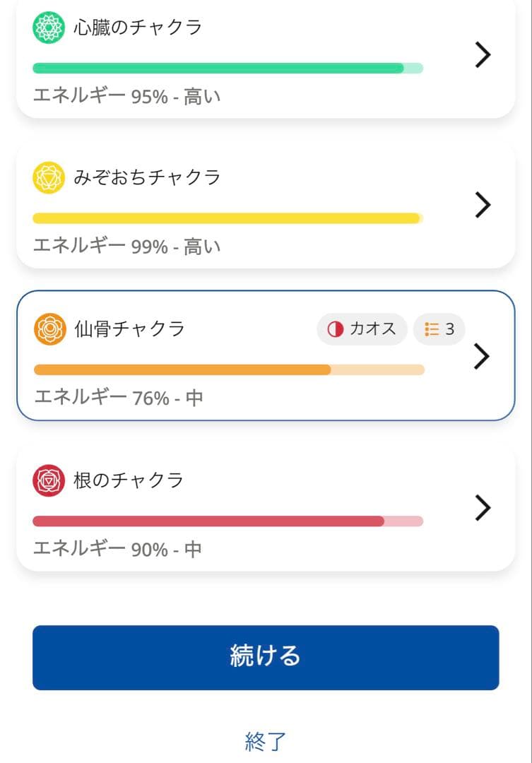Open 根のチャクラ chevron arrow
The width and height of the screenshot is (532, 763).
483,507
